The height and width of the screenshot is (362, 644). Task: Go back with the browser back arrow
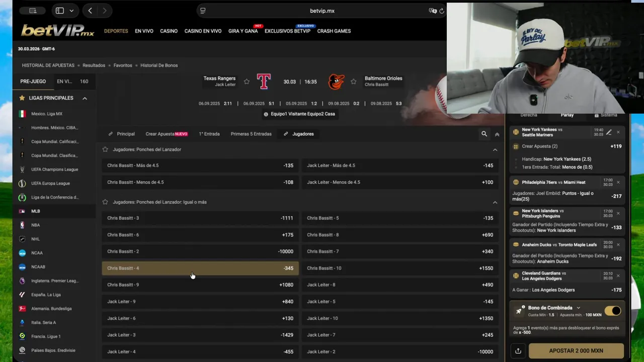click(90, 11)
